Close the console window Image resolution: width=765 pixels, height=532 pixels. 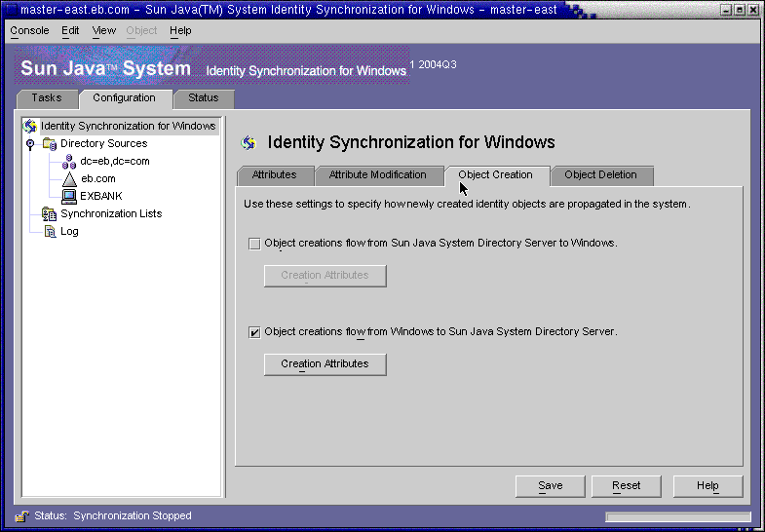coord(752,10)
